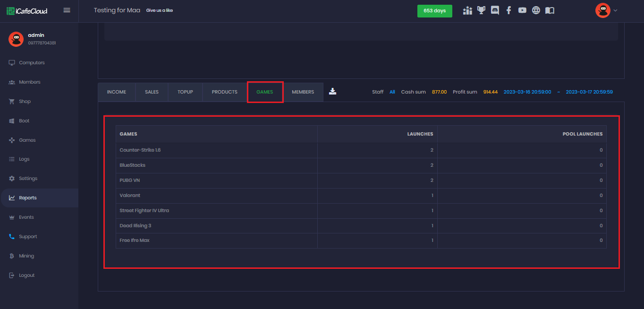Switch to the MEMBERS tab
Image resolution: width=644 pixels, height=309 pixels.
coord(303,92)
